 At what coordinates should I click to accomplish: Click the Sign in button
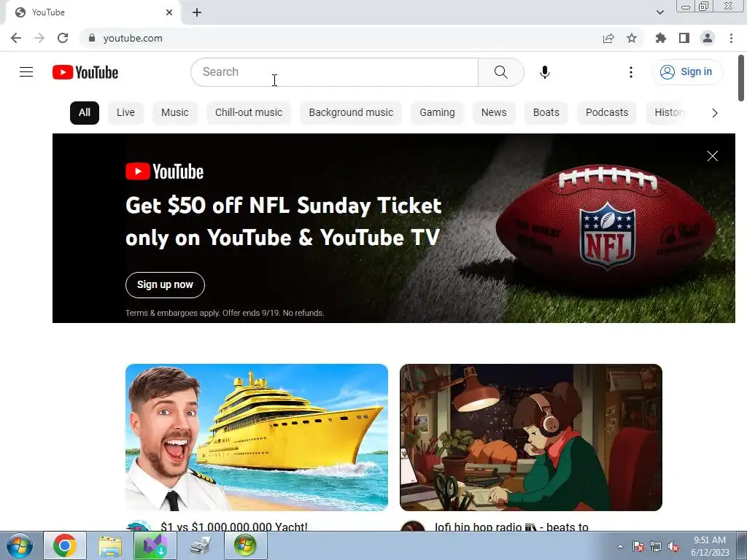tap(686, 72)
